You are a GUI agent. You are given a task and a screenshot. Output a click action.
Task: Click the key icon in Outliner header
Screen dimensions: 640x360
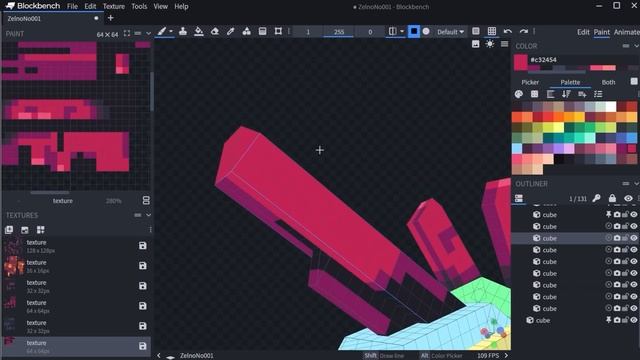tap(596, 198)
